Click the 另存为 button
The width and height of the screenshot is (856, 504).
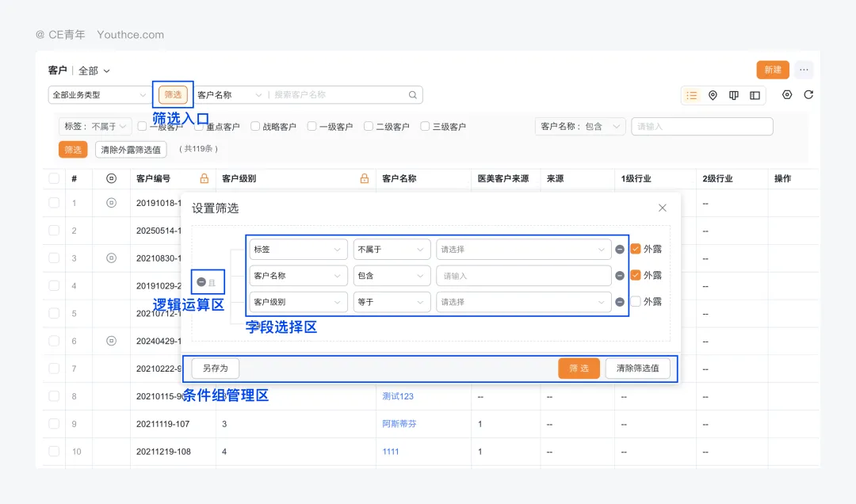[215, 368]
